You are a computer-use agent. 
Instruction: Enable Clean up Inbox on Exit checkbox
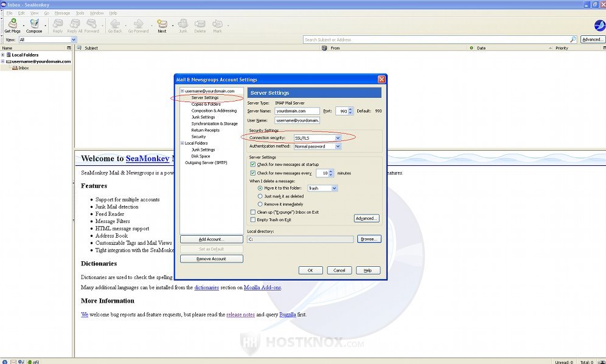click(252, 212)
